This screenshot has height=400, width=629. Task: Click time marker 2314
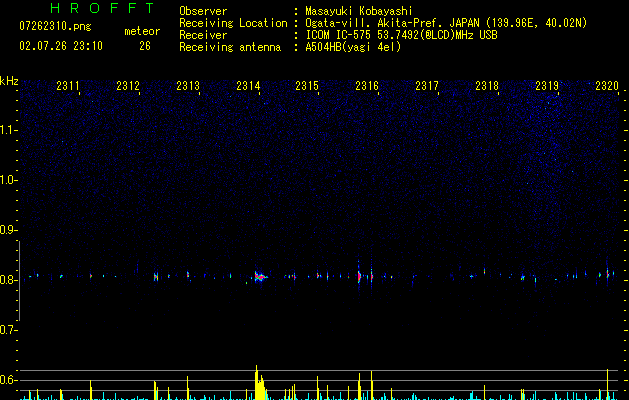click(x=248, y=85)
